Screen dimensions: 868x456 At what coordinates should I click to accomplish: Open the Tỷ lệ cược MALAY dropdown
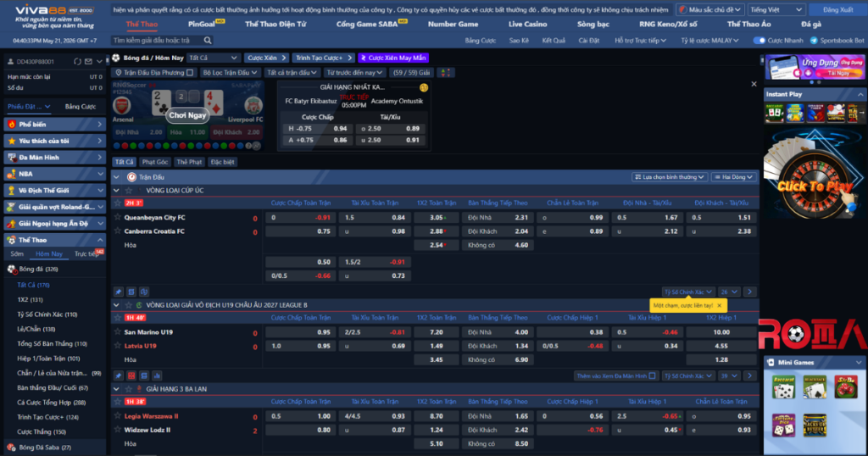click(709, 41)
